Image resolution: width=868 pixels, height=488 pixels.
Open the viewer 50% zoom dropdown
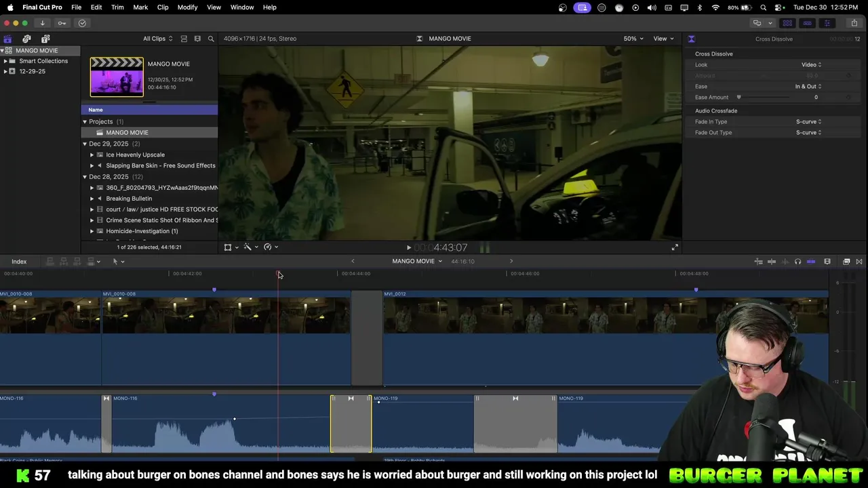(633, 39)
